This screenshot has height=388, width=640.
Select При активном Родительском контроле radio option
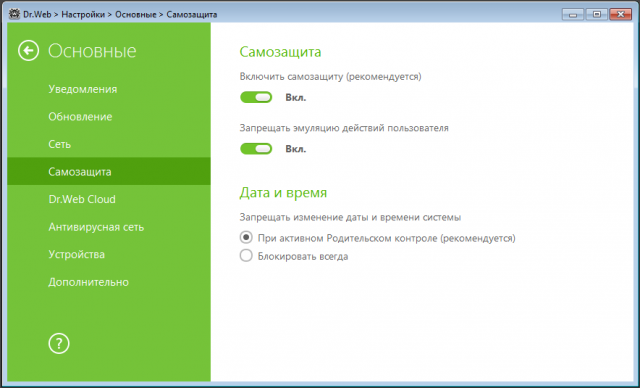pos(246,237)
